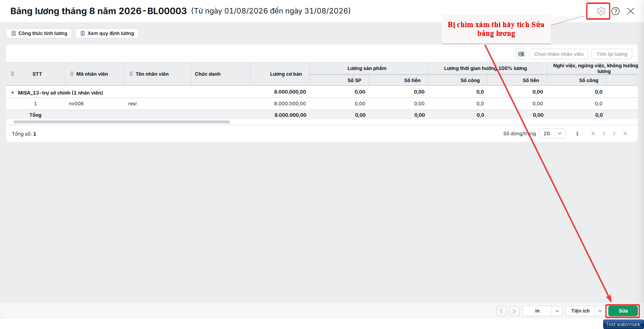Screen dimensions: 644x329
Task: Toggle the pin on Tên nhân viên column
Action: 131,74
